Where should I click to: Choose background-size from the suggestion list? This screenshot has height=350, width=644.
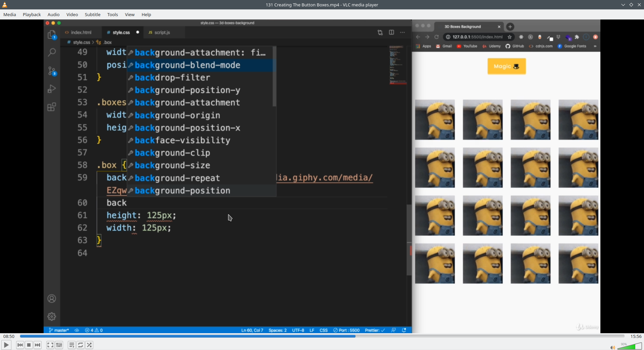pyautogui.click(x=201, y=165)
